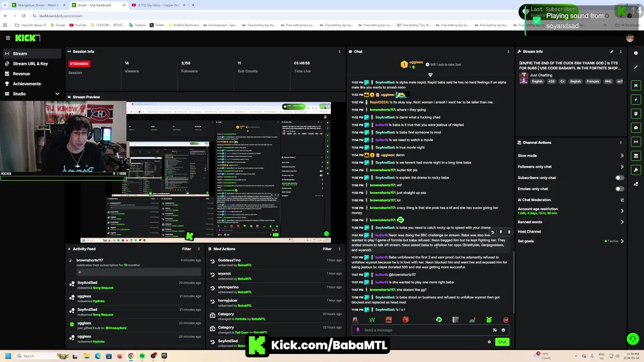Edit stream info with the pencil icon

(x=612, y=51)
